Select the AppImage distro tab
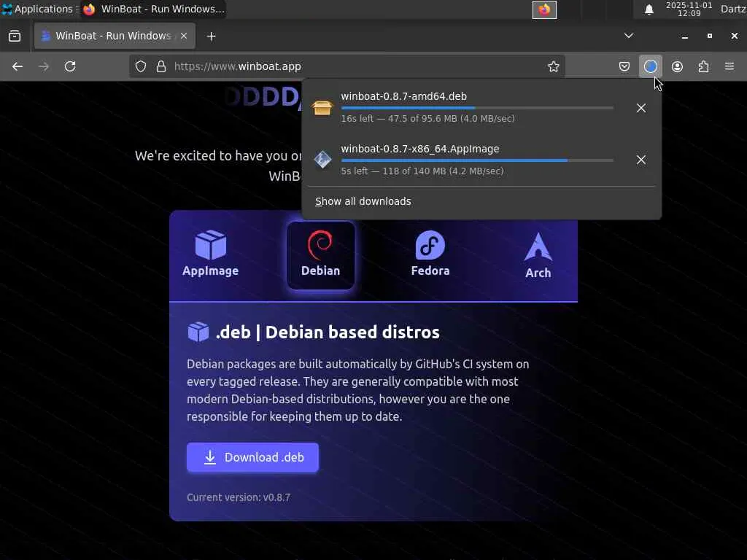This screenshot has height=560, width=747. pos(211,254)
